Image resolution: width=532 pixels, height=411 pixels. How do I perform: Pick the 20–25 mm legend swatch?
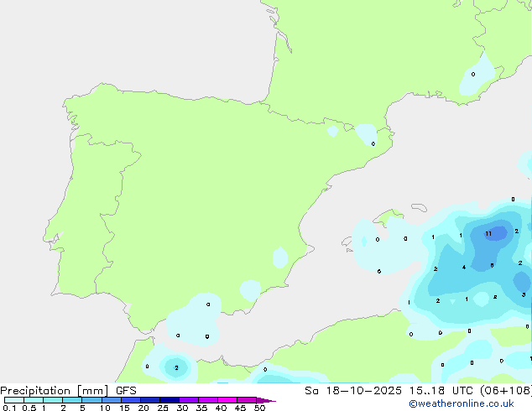click(x=150, y=400)
